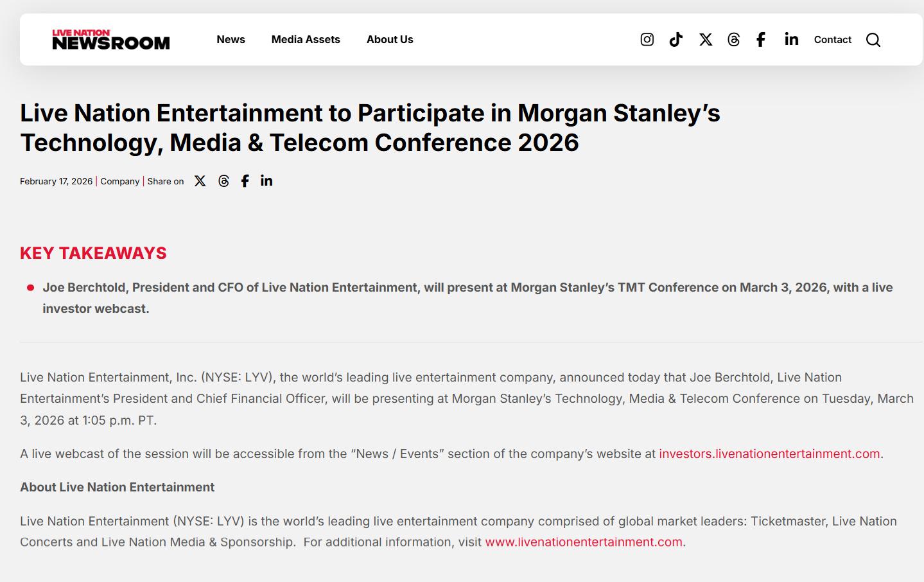Open the Threads icon in the header

[x=733, y=40]
